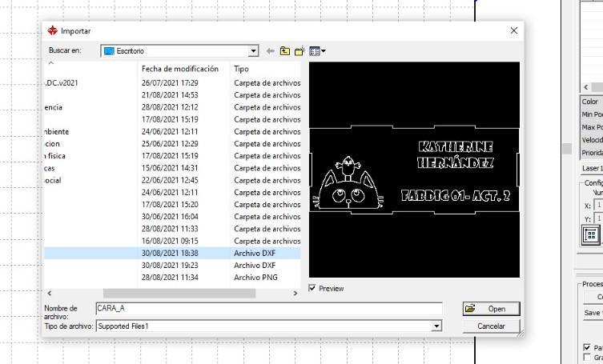Viewport: 603px width, 364px height.
Task: Select the folder dated 21/08/2021 14:53
Action: [172, 95]
